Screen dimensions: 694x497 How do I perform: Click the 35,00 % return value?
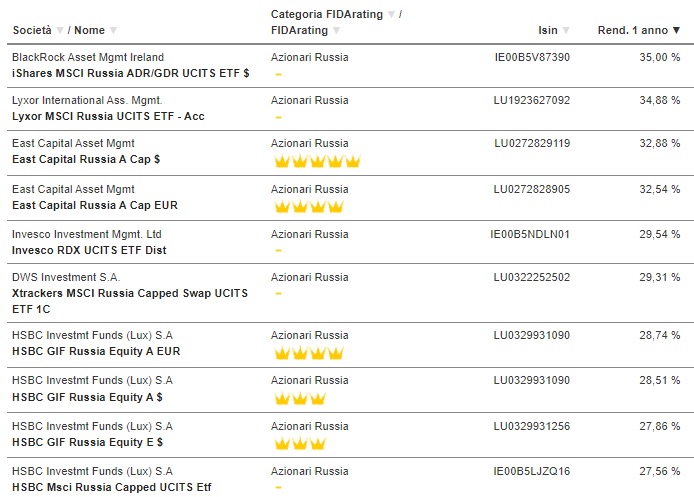pos(659,57)
